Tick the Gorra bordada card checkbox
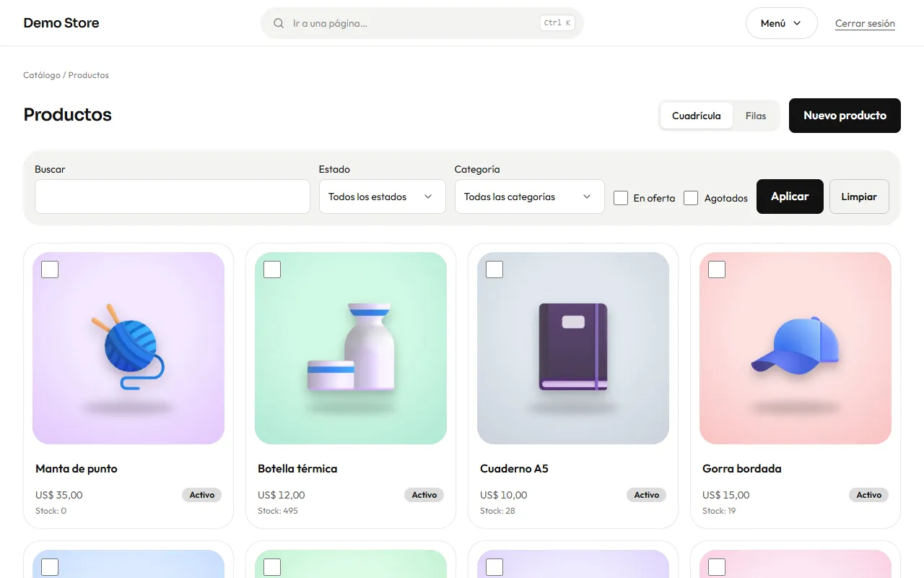This screenshot has width=924, height=578. point(717,269)
